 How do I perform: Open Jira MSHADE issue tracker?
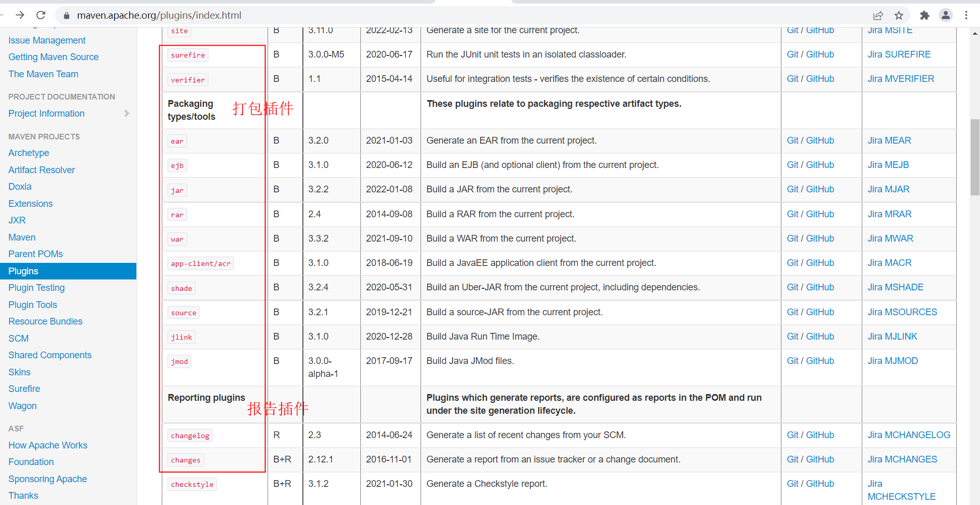[895, 287]
